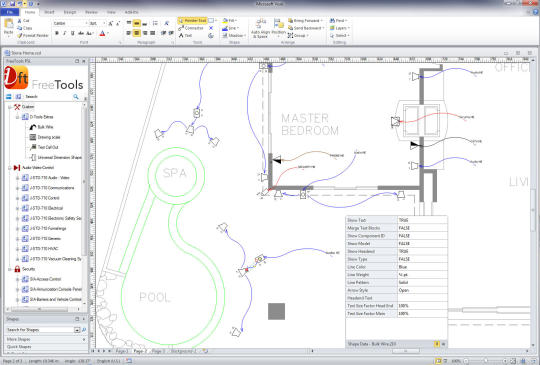540x365 pixels.
Task: Collapse the Custom tree node
Action: click(x=10, y=107)
